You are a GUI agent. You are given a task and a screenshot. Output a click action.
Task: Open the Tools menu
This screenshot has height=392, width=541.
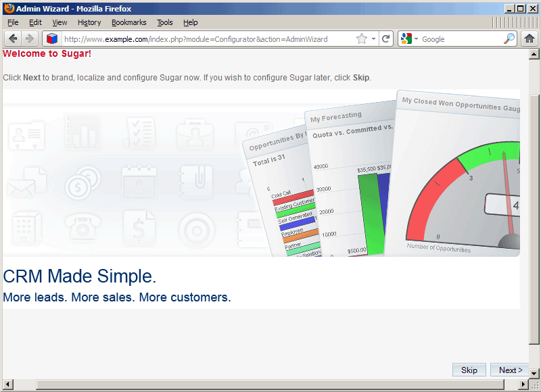(x=164, y=22)
